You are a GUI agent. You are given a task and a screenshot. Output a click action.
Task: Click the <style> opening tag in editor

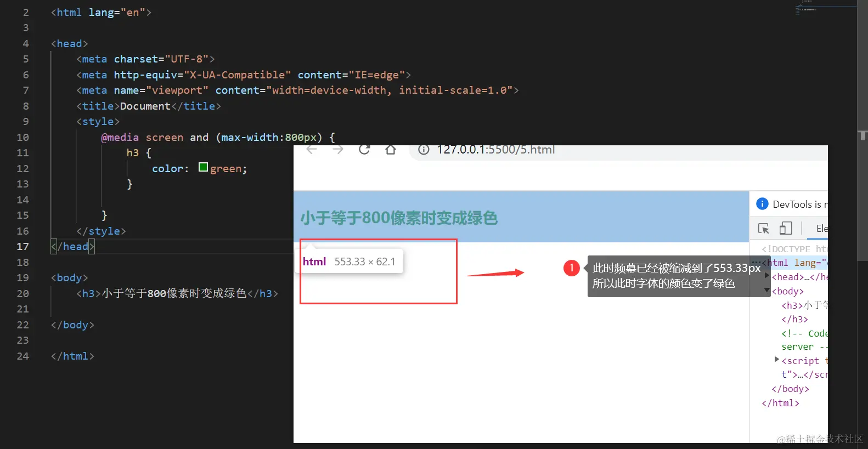pos(98,121)
